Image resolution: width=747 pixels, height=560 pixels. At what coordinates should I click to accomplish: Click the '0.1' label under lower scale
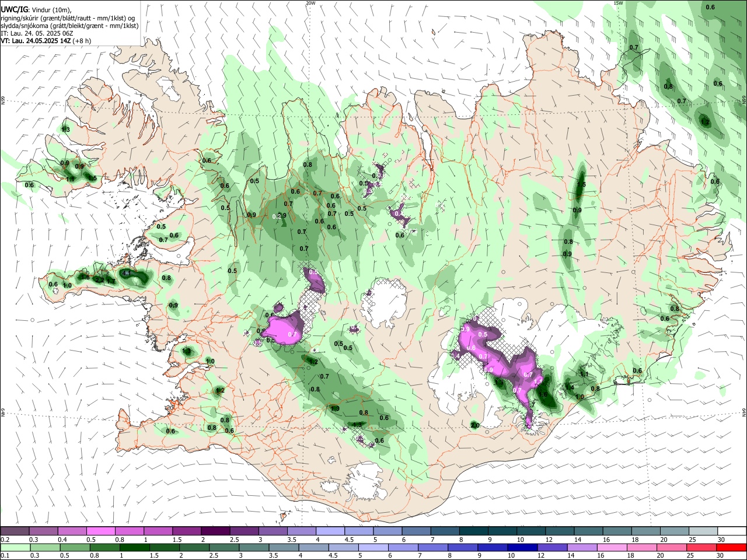[x=5, y=556]
